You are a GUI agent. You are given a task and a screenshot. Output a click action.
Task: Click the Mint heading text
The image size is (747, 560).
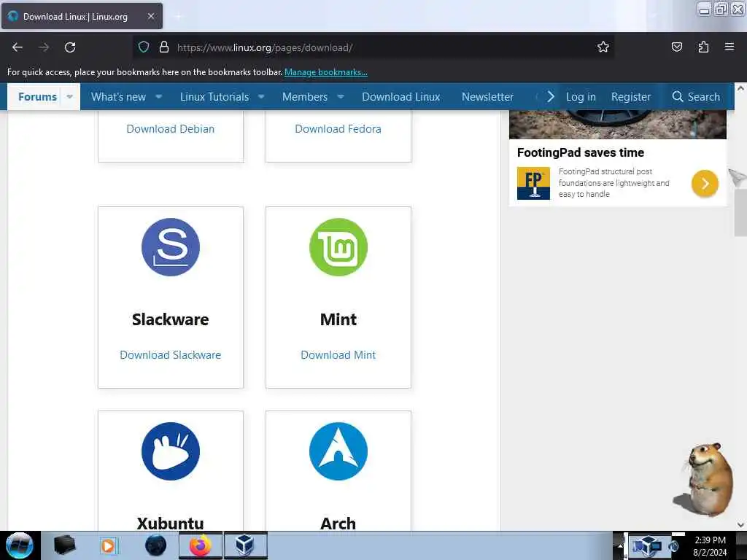coord(338,319)
